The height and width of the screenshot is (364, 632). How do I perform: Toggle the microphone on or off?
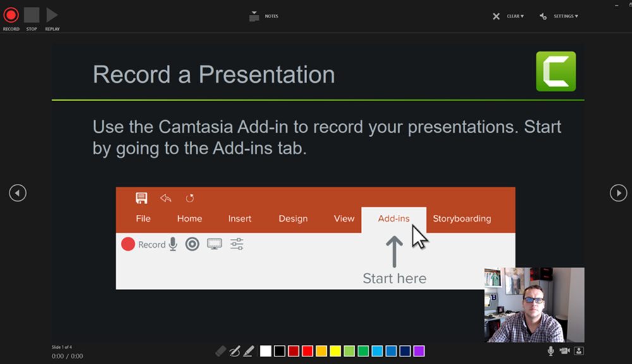[550, 351]
